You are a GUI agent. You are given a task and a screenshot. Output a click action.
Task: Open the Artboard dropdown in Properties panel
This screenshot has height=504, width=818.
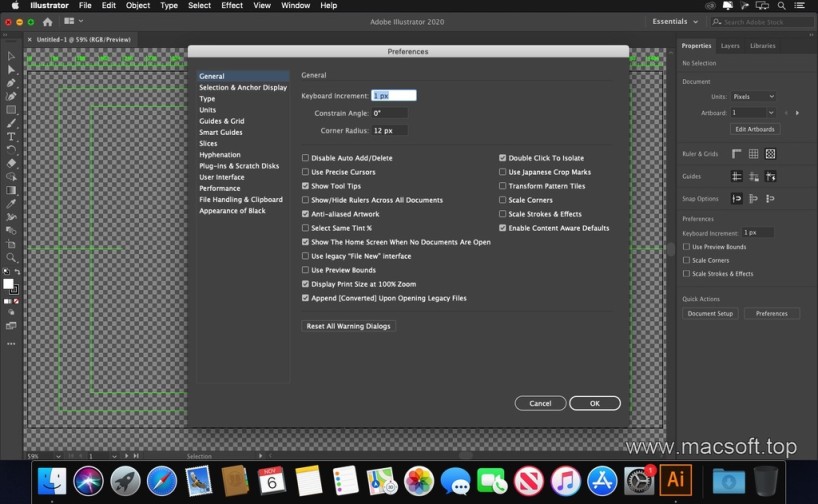[753, 113]
